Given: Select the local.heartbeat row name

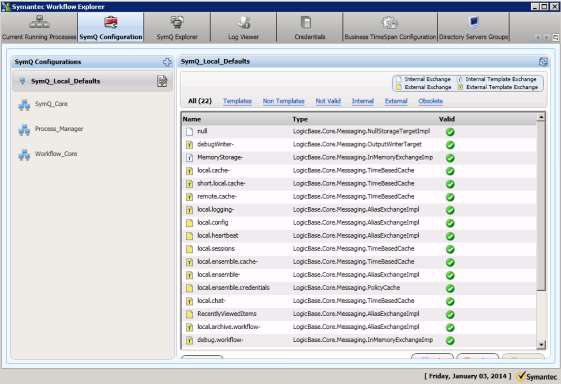Looking at the screenshot, I should pos(218,235).
